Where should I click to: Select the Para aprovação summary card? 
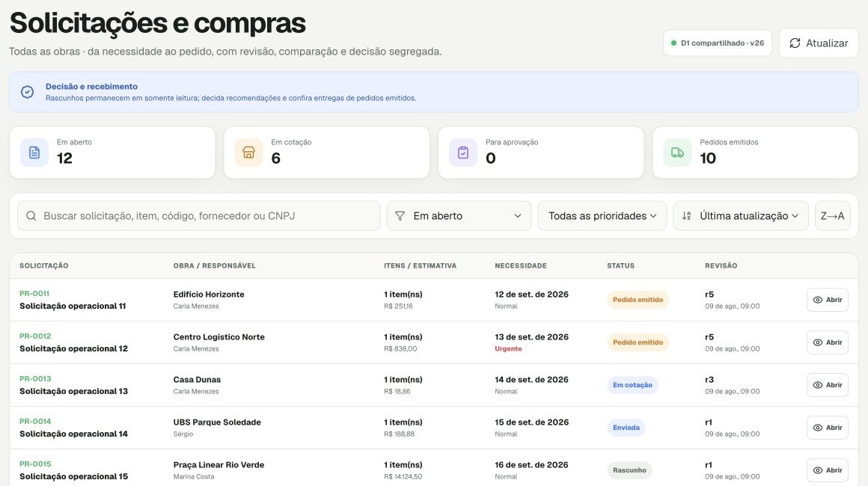click(541, 153)
